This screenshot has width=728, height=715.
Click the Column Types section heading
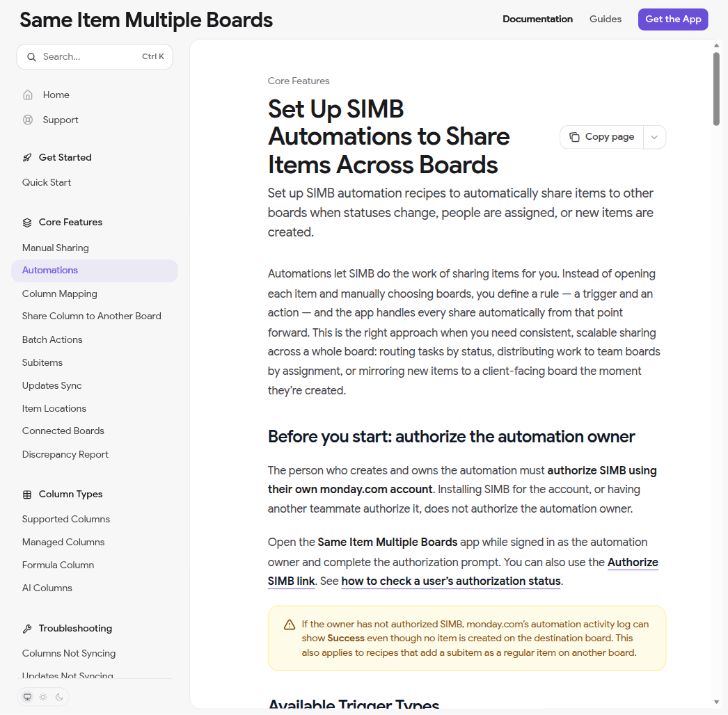(x=70, y=494)
